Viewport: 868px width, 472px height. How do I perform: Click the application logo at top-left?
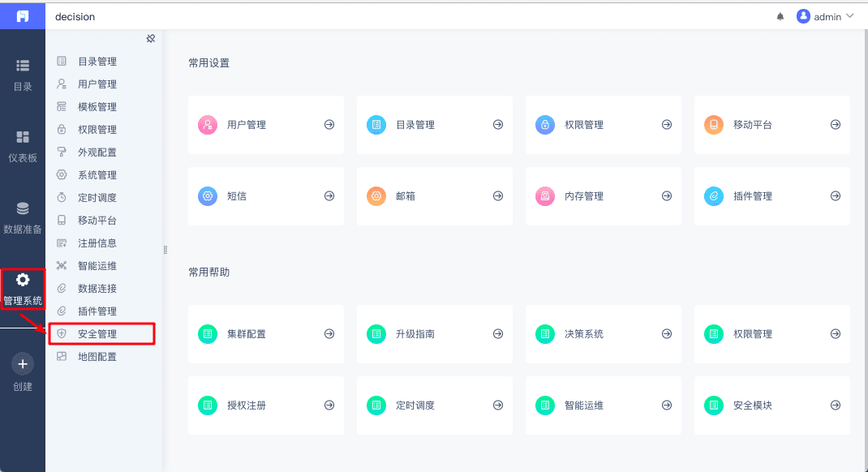(x=23, y=16)
